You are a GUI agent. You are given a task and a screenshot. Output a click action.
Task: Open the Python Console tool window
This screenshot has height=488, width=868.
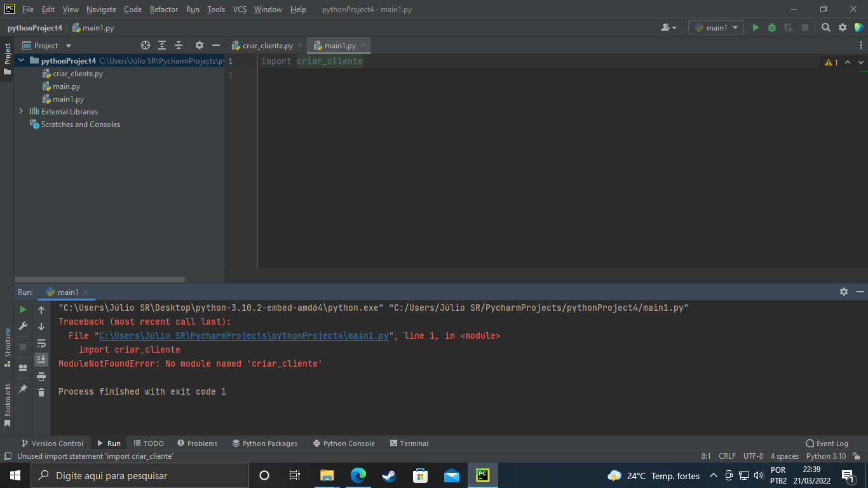click(x=343, y=444)
